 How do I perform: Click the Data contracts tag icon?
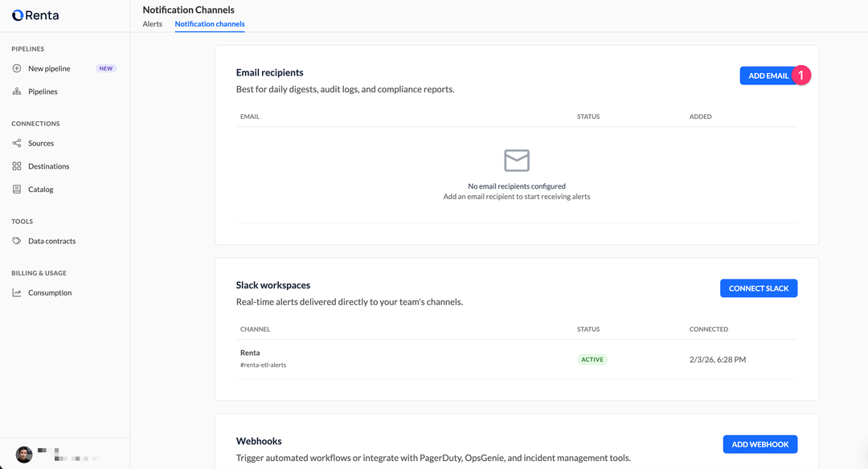17,241
